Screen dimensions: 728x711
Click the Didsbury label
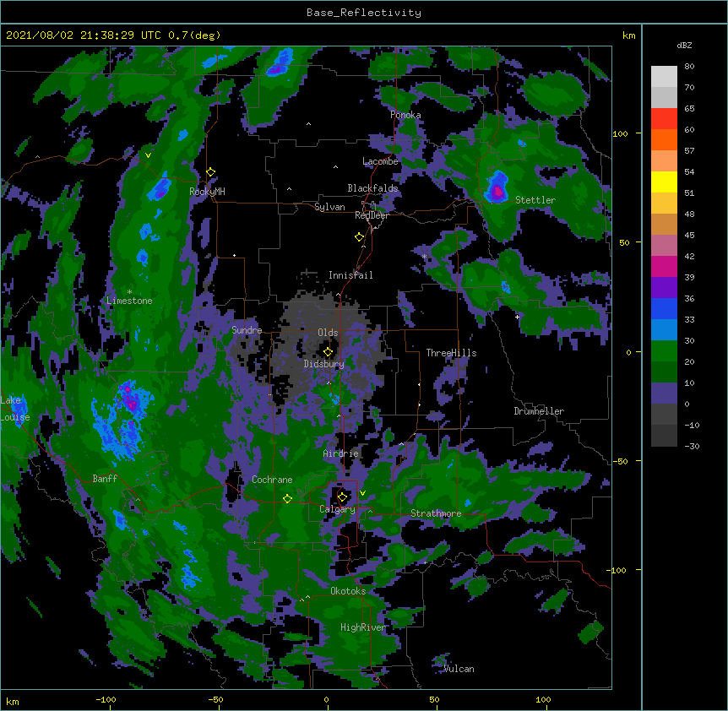coord(324,364)
